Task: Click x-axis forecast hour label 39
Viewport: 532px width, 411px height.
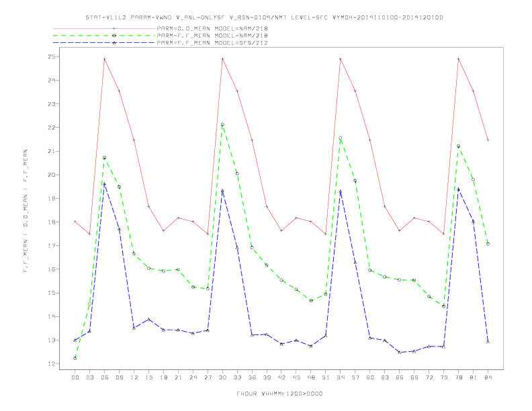Action: (x=267, y=377)
